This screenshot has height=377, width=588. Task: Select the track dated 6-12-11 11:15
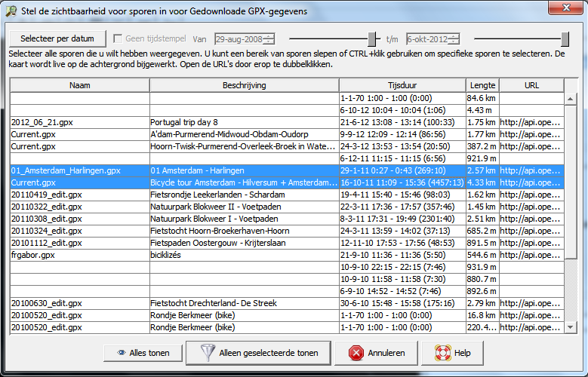click(287, 158)
